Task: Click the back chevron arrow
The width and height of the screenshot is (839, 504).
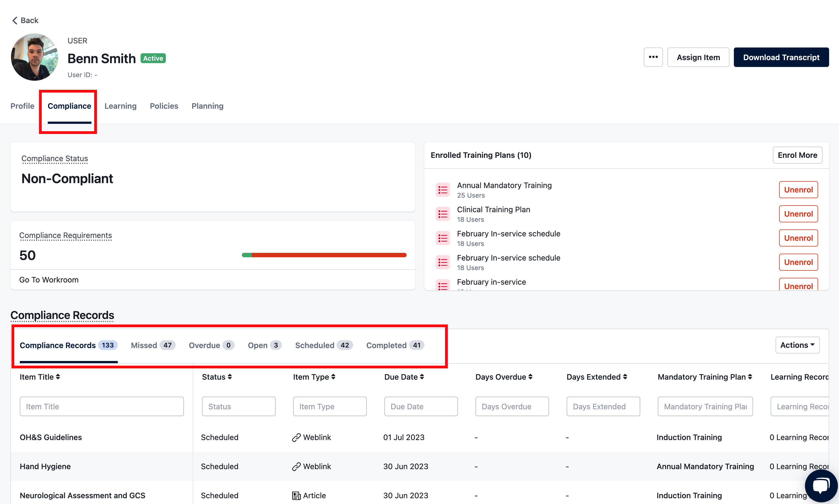Action: click(15, 20)
